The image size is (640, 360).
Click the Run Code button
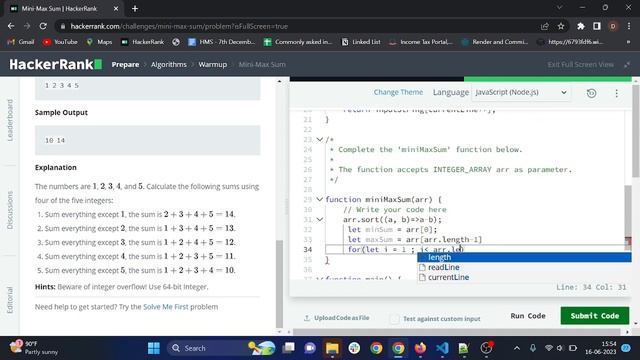click(528, 316)
